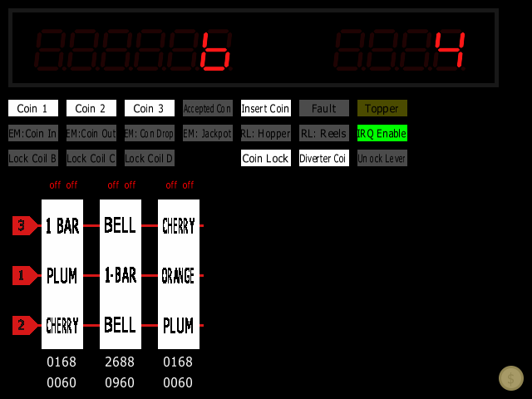The image size is (532, 399).
Task: Click the 1-BAR symbol on middle reel
Action: point(121,275)
